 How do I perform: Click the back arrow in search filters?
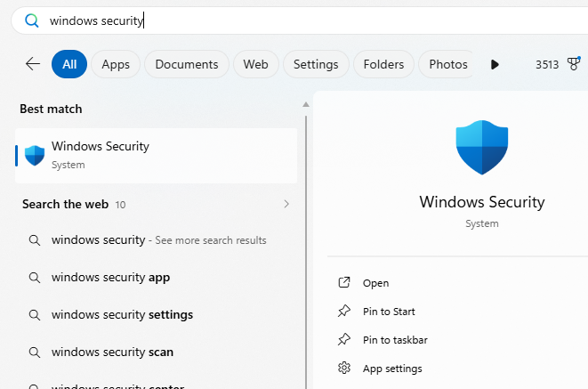point(33,64)
